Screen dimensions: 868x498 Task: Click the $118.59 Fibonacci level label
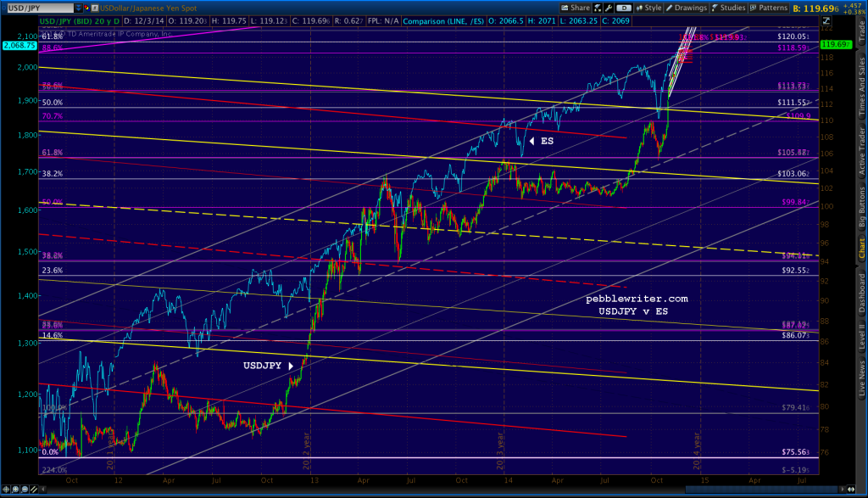pos(793,48)
